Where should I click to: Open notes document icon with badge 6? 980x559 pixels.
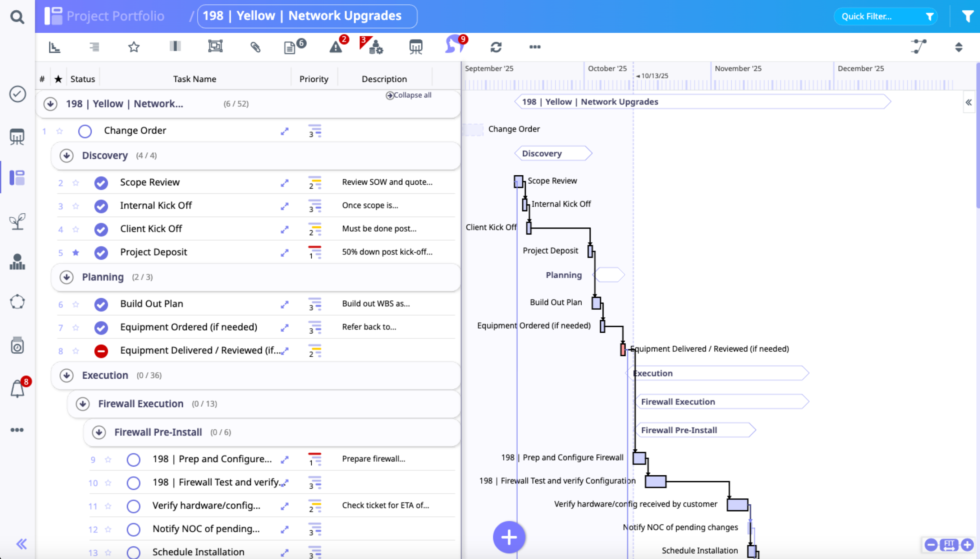pos(290,48)
